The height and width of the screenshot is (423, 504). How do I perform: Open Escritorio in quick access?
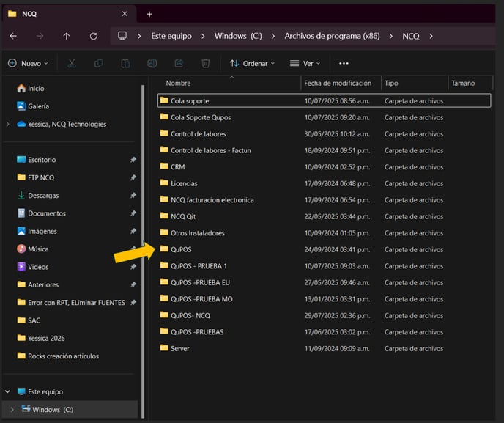[x=37, y=160]
